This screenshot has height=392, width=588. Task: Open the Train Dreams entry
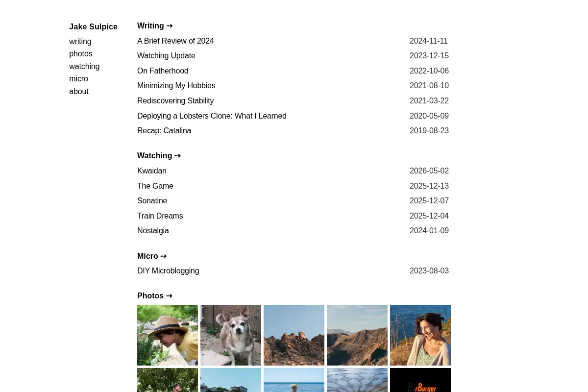tap(160, 216)
